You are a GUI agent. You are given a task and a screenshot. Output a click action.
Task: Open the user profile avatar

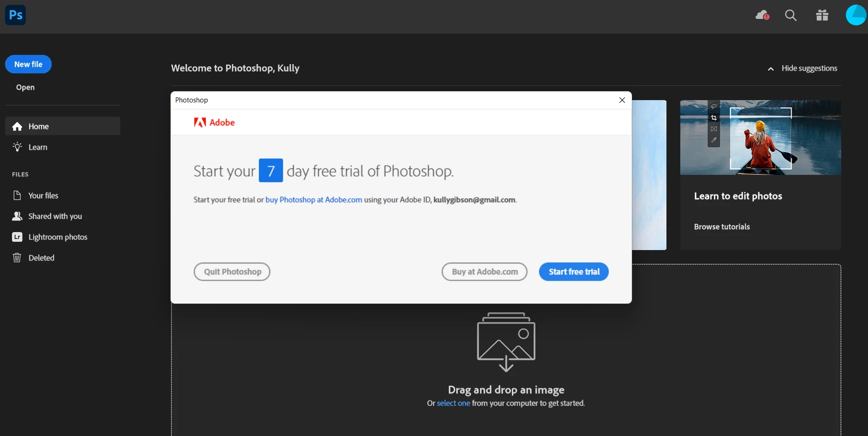tap(856, 15)
